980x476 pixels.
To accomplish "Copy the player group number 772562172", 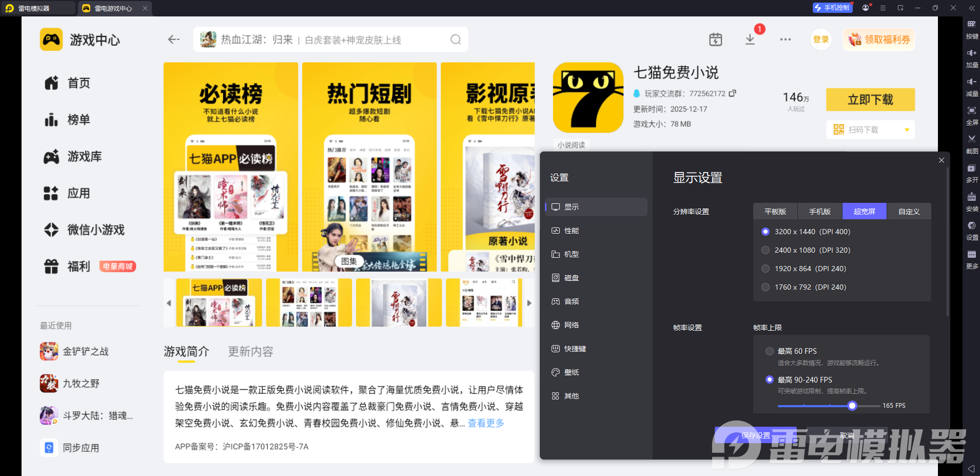I will coord(733,93).
